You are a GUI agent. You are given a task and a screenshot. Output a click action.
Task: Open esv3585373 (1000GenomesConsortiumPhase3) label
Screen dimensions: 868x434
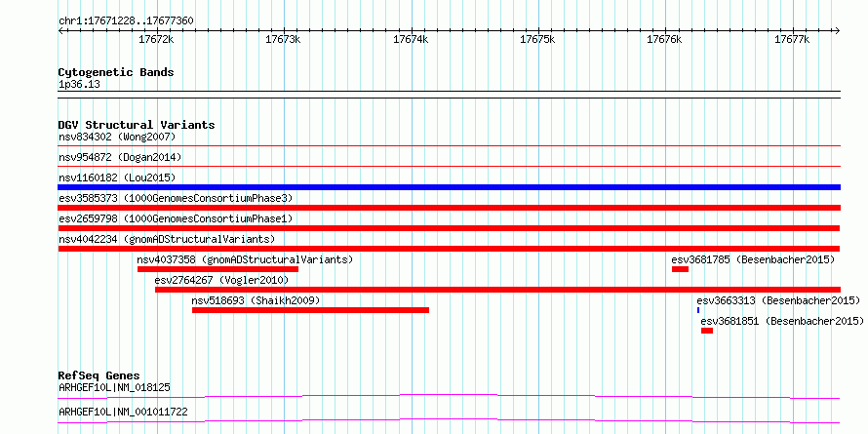pyautogui.click(x=176, y=198)
